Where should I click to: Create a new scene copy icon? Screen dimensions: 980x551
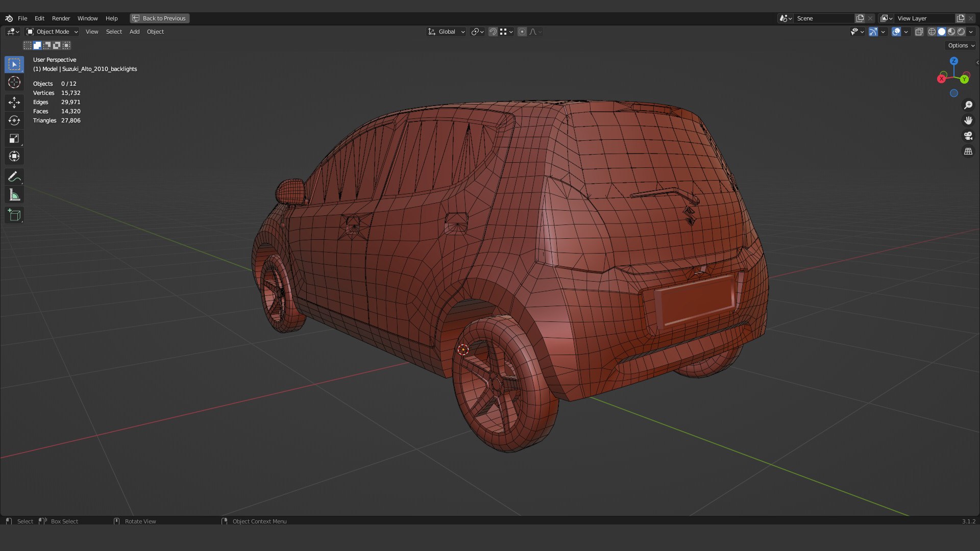(860, 18)
